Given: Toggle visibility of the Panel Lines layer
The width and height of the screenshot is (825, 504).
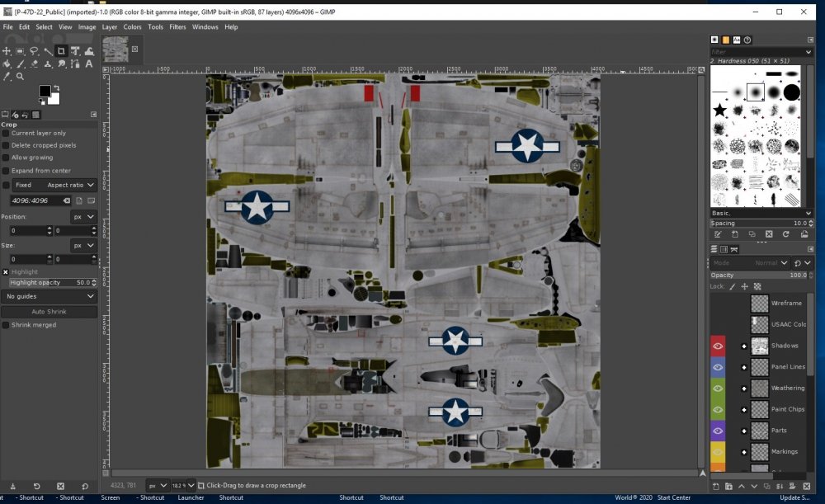Looking at the screenshot, I should [x=719, y=366].
